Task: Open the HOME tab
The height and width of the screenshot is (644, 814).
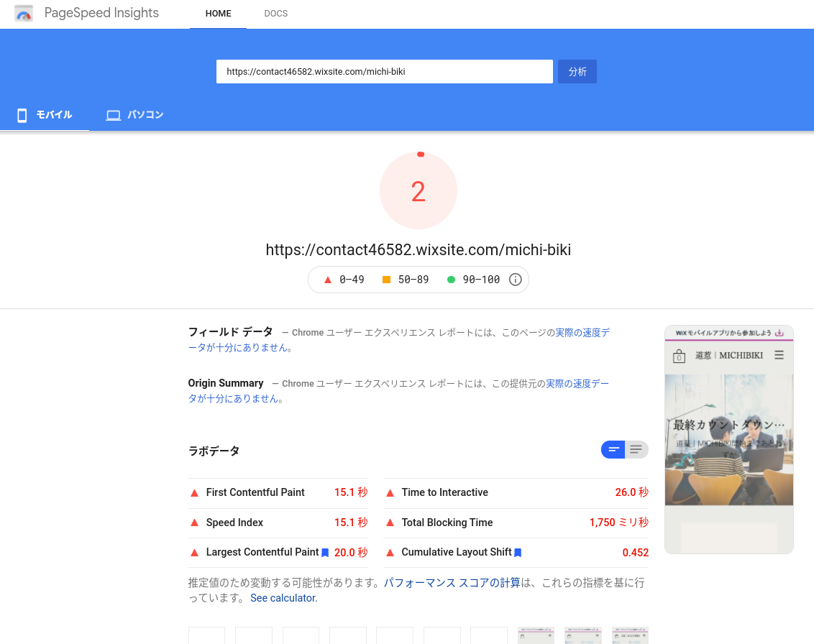Action: pos(218,14)
